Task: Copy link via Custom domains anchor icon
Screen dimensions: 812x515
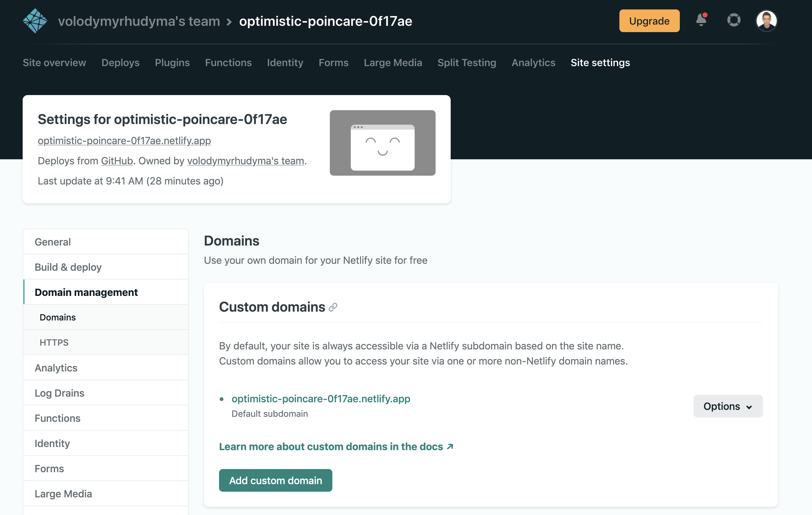Action: click(x=333, y=307)
